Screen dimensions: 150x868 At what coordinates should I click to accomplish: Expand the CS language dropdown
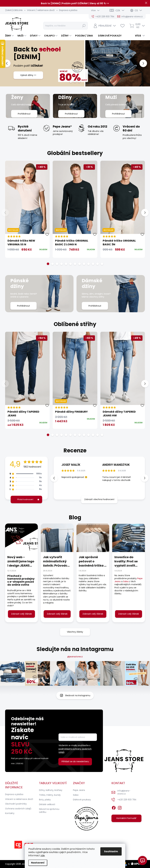pos(136,11)
